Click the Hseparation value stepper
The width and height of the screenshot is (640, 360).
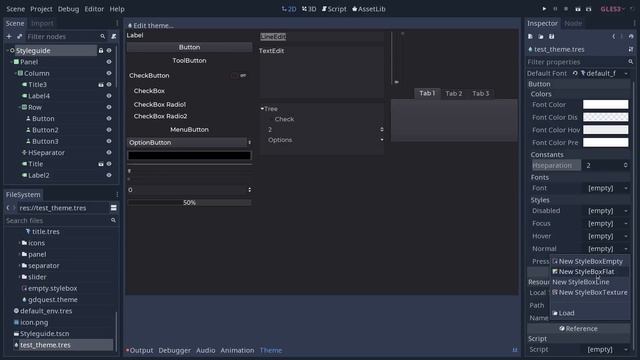click(x=626, y=165)
